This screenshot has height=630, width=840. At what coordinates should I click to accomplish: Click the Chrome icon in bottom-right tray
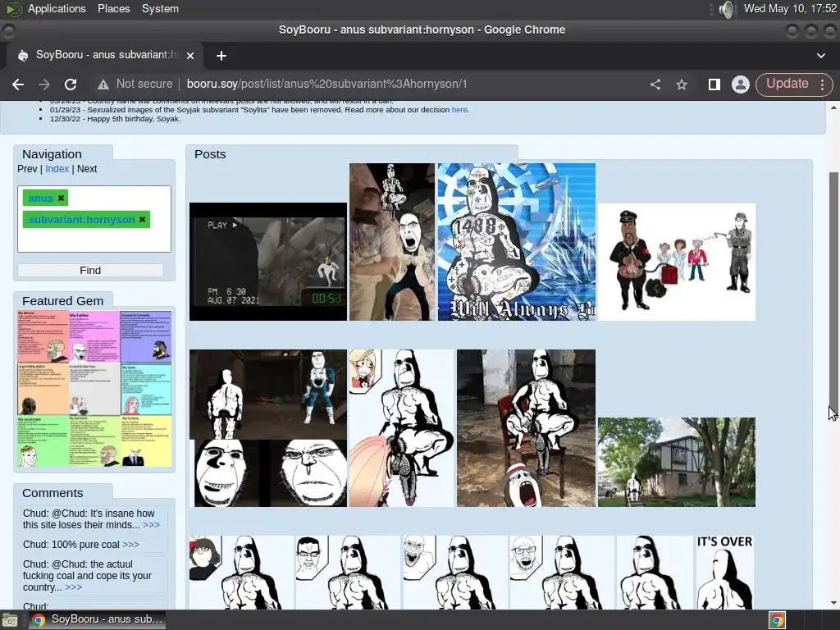point(777,620)
